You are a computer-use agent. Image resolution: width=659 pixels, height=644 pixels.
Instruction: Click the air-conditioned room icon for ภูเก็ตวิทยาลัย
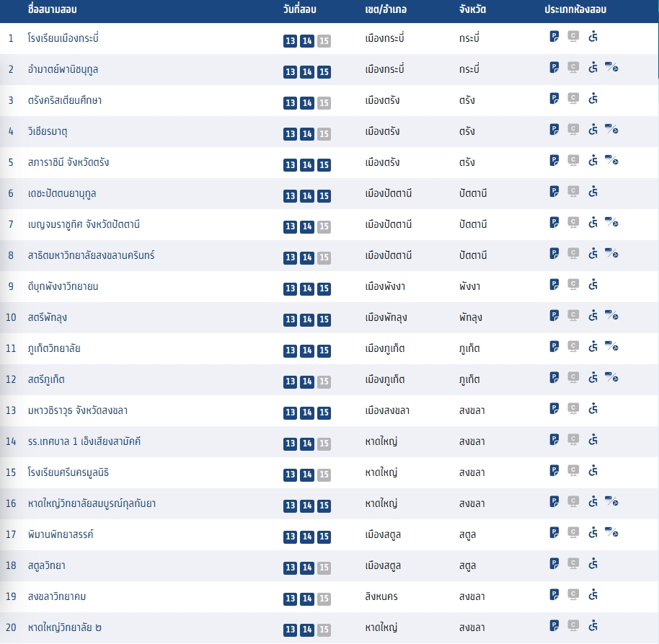tap(611, 347)
